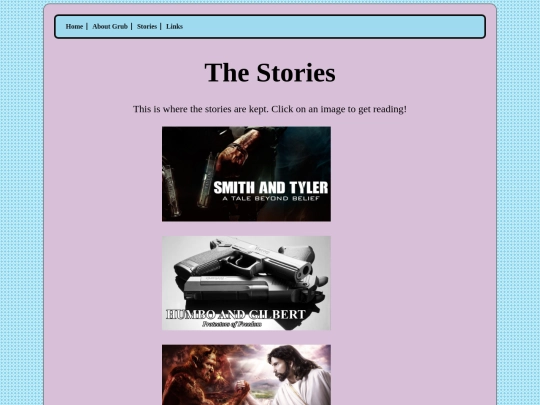This screenshot has height=405, width=540.
Task: Open the Home navigation link
Action: coord(74,27)
